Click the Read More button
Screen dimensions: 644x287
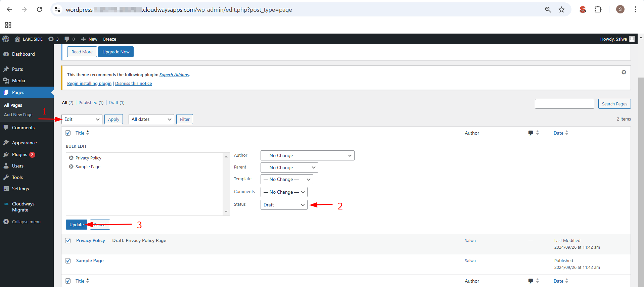click(x=82, y=52)
